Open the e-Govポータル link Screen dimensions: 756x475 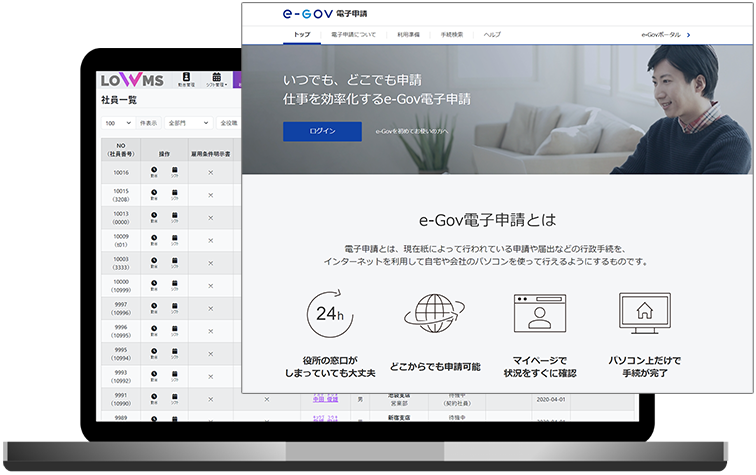click(666, 35)
